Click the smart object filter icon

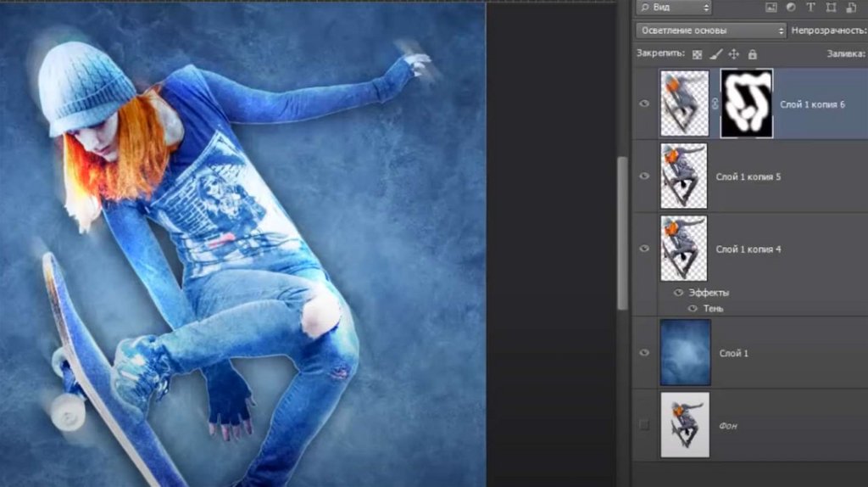(x=849, y=8)
